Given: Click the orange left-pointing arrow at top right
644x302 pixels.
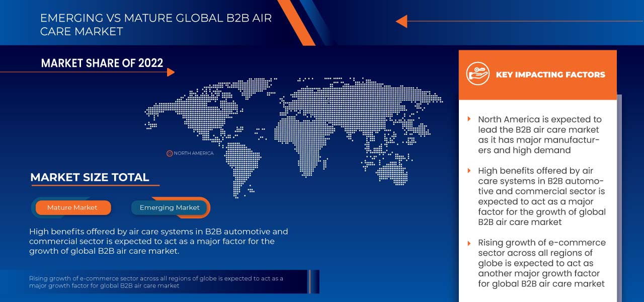Looking at the screenshot, I should [x=401, y=21].
